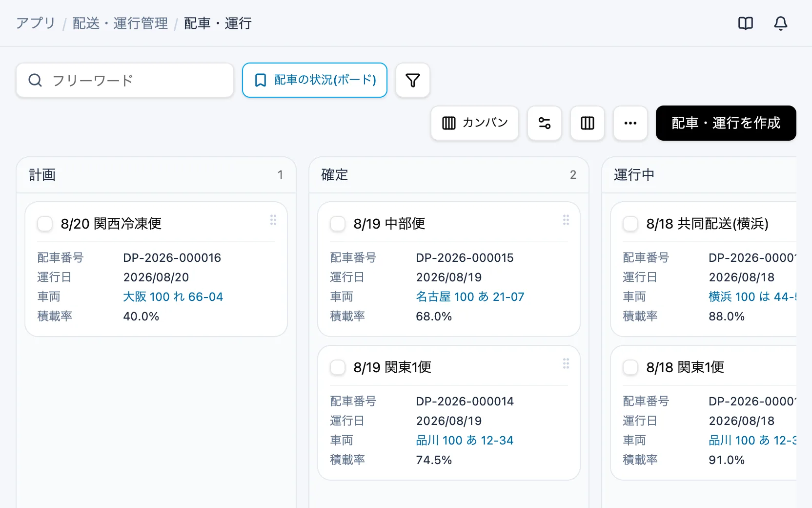Go to 配送・運行管理 breadcrumb

tap(120, 23)
